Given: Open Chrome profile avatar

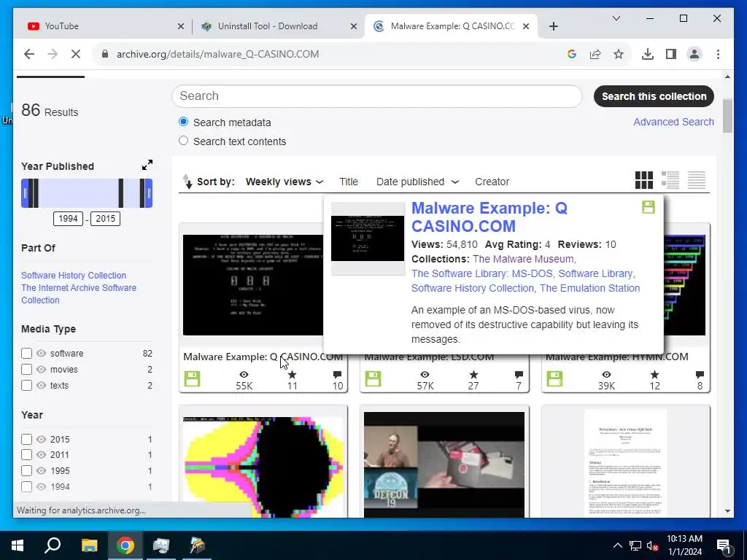Looking at the screenshot, I should (x=694, y=54).
